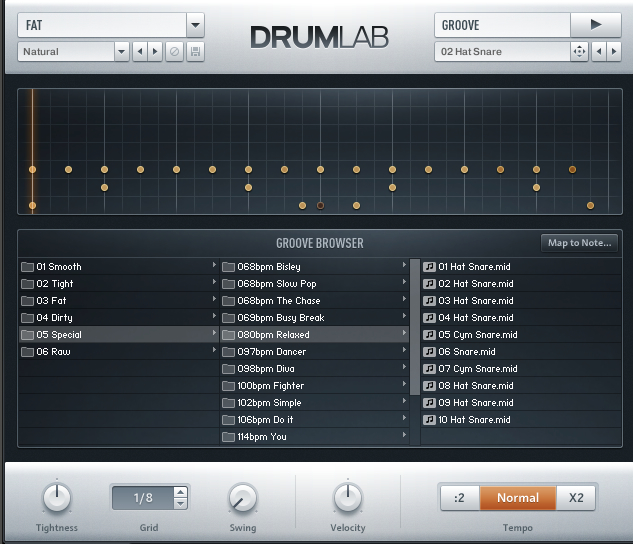The width and height of the screenshot is (633, 544).
Task: Open the 100bpm Fighter folder
Action: [314, 385]
